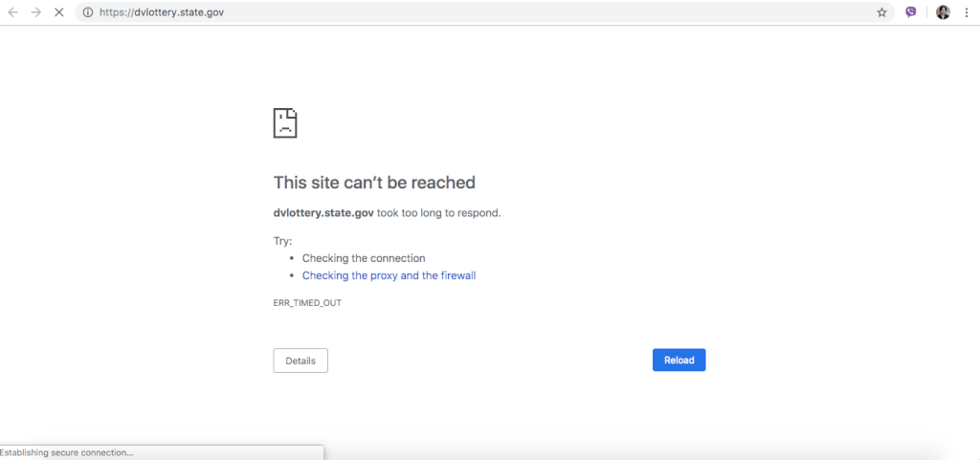
Task: Open Chrome's three-dot menu
Action: 967,12
